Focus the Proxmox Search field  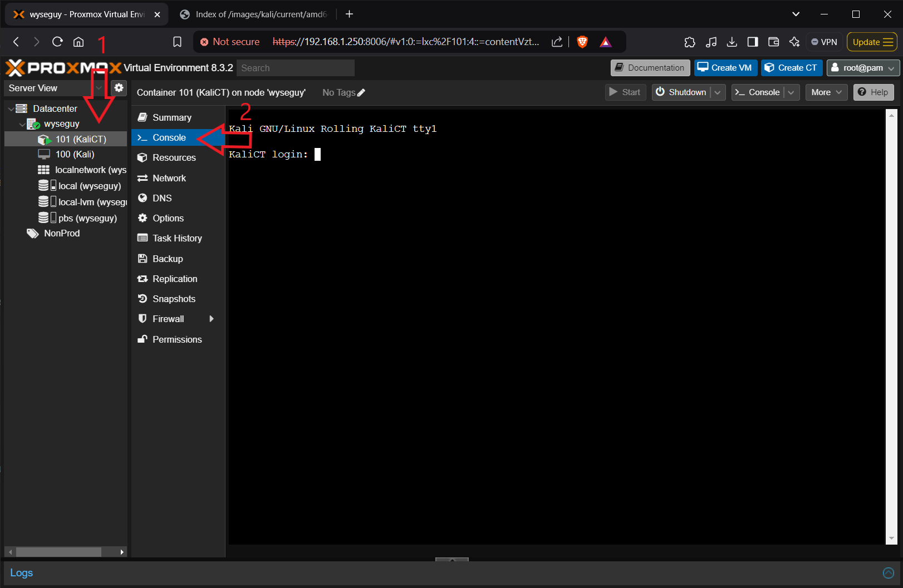296,68
